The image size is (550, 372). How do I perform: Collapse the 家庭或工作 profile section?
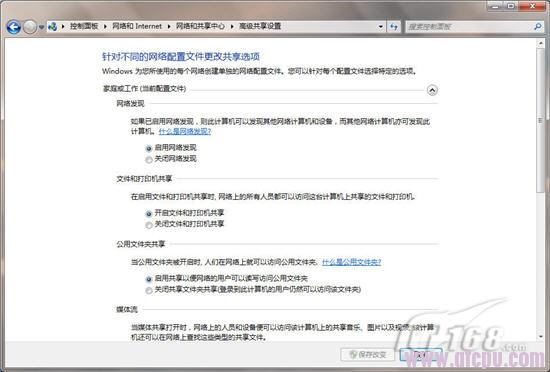(432, 90)
